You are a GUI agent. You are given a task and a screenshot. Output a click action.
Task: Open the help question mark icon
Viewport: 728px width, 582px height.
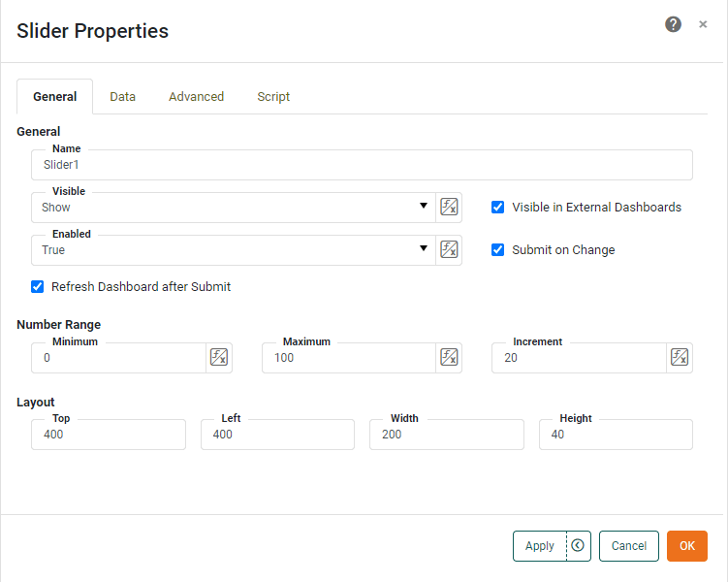coord(673,24)
